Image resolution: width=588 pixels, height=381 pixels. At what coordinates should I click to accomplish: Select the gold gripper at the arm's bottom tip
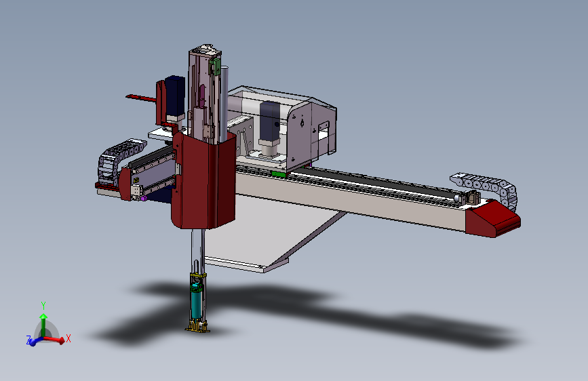point(197,325)
